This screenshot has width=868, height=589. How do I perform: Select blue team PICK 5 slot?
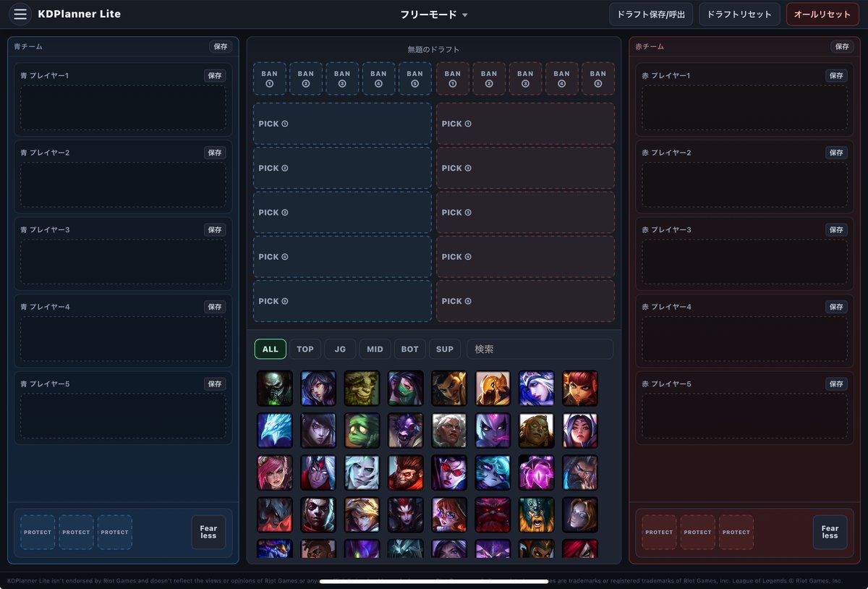pos(342,301)
